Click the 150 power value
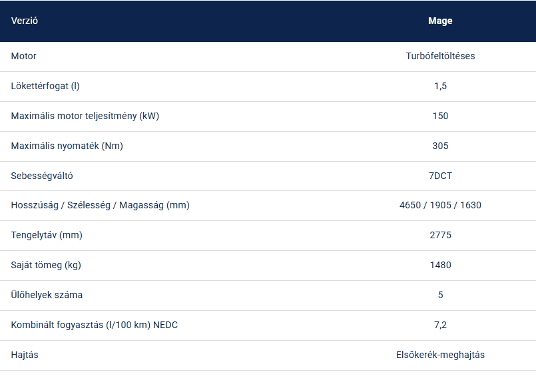This screenshot has width=536, height=392. pyautogui.click(x=440, y=116)
